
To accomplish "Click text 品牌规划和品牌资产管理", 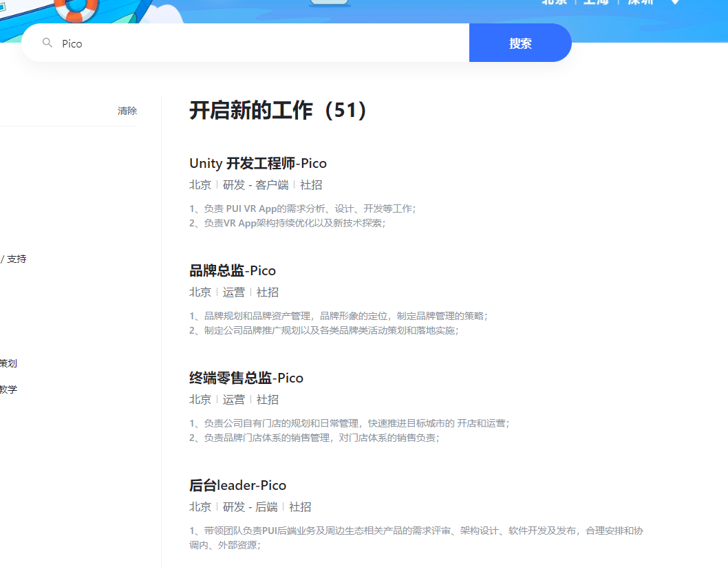I will [x=257, y=316].
